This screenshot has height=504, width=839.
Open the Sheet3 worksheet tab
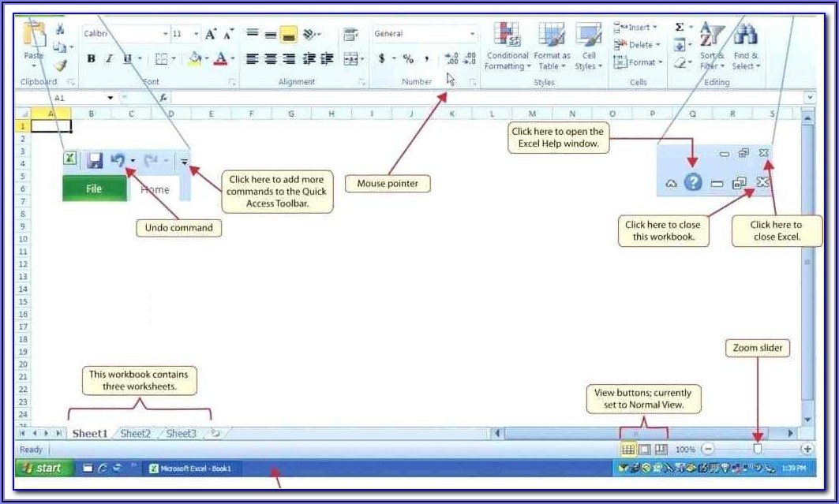click(x=181, y=433)
